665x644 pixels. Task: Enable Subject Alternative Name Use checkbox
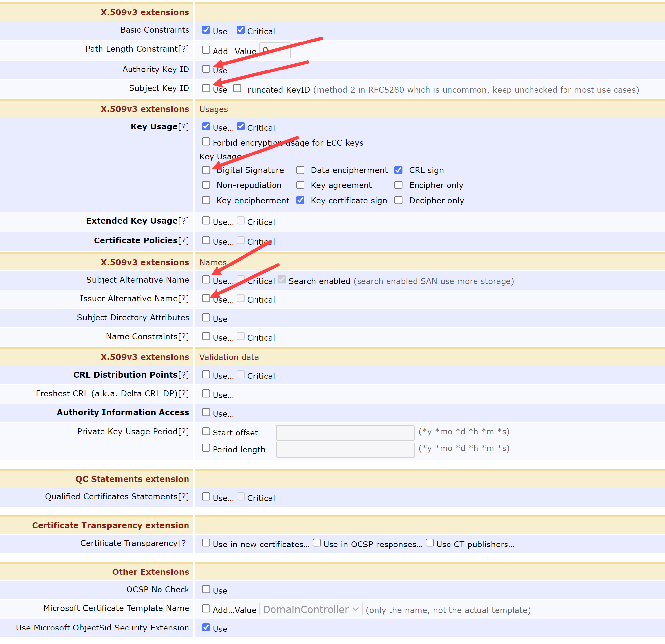click(206, 279)
